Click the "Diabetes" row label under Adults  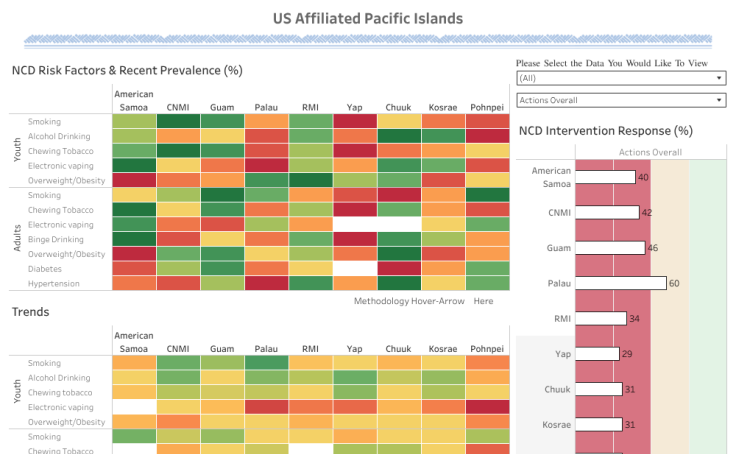coord(45,269)
